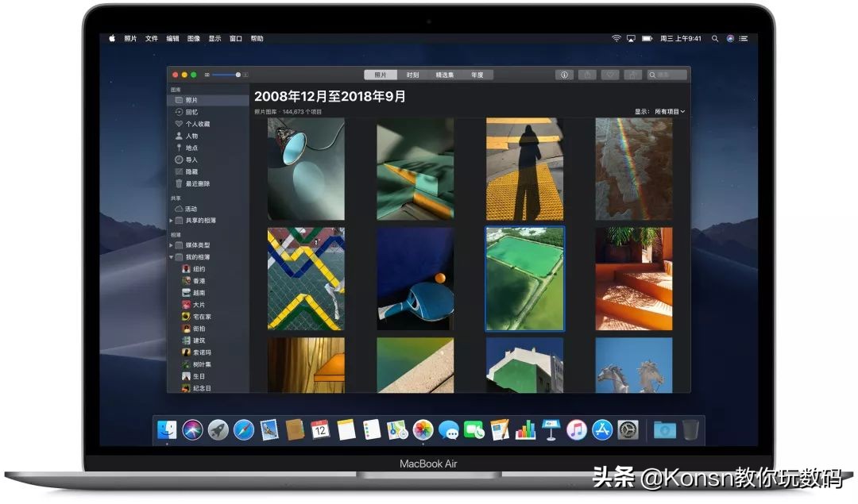This screenshot has height=504, width=858.
Task: Collapse the 我的相簿 disclosure triangle
Action: (x=171, y=256)
